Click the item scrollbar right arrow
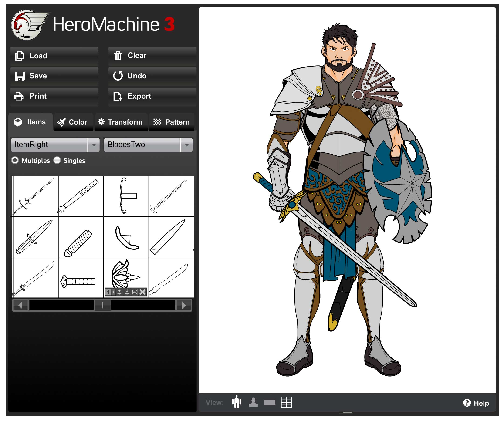Image resolution: width=504 pixels, height=421 pixels. tap(184, 305)
